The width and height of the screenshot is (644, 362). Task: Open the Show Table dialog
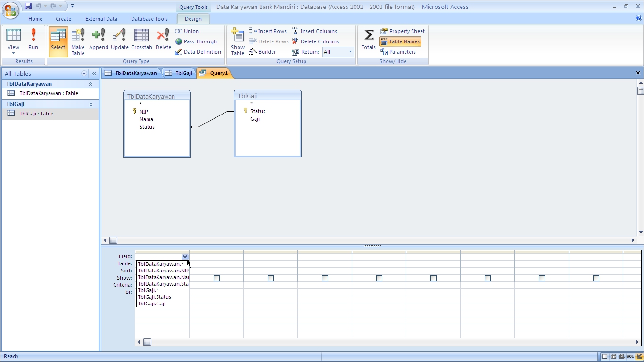click(x=238, y=41)
